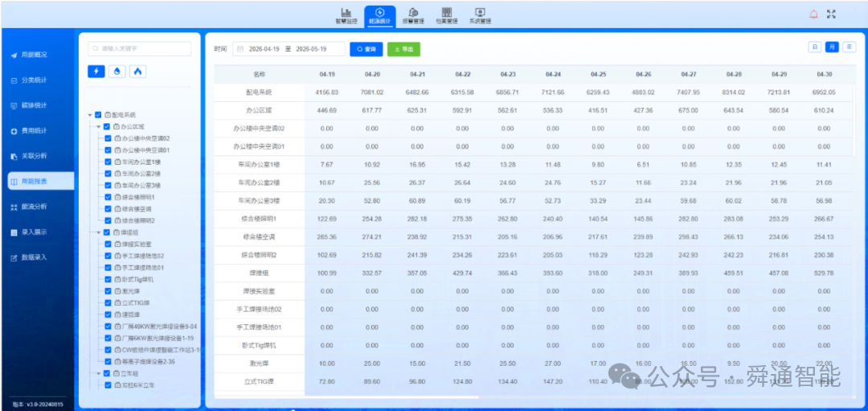
Task: Select tree item 办公楼中央空调01
Action: tap(146, 150)
